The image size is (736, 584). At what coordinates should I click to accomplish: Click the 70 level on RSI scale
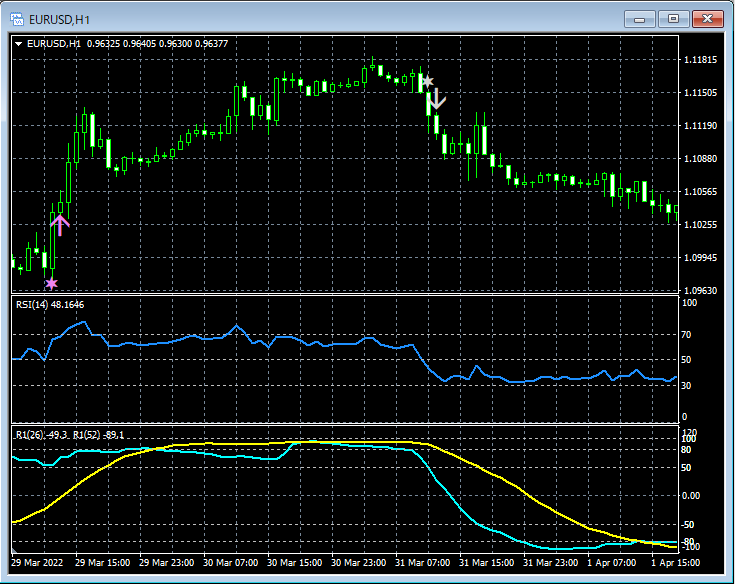(688, 335)
